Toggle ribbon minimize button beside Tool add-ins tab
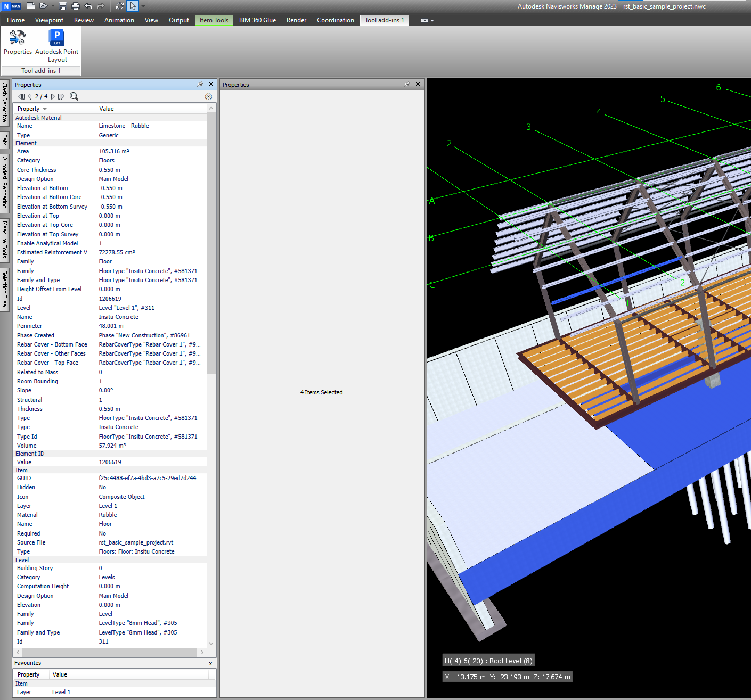 pyautogui.click(x=425, y=20)
